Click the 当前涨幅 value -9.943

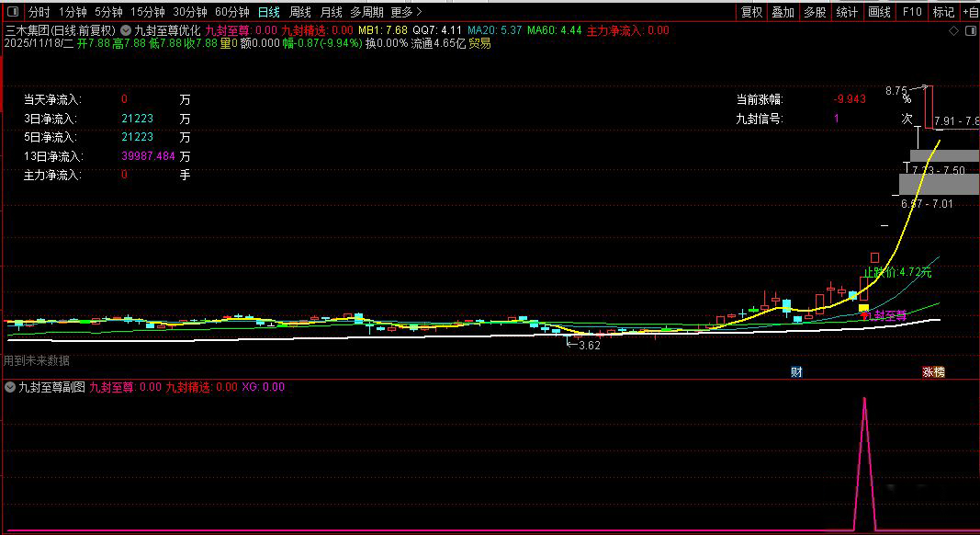pos(850,99)
